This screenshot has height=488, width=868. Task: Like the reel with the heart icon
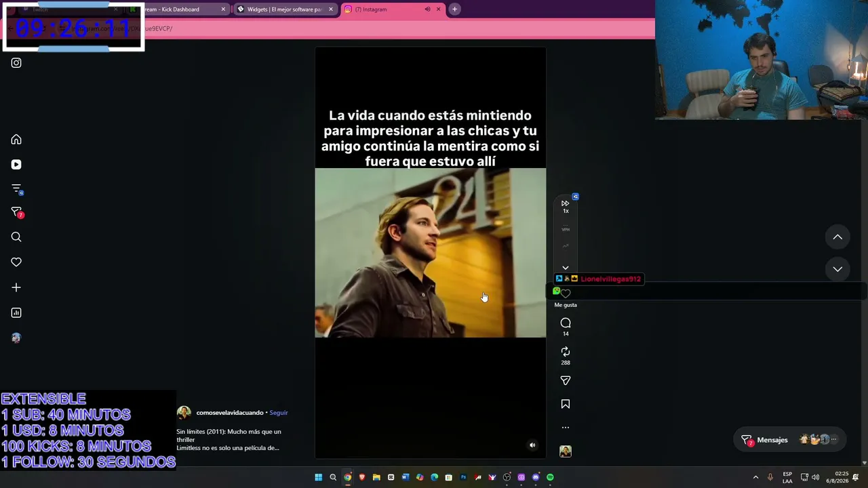[x=566, y=293]
